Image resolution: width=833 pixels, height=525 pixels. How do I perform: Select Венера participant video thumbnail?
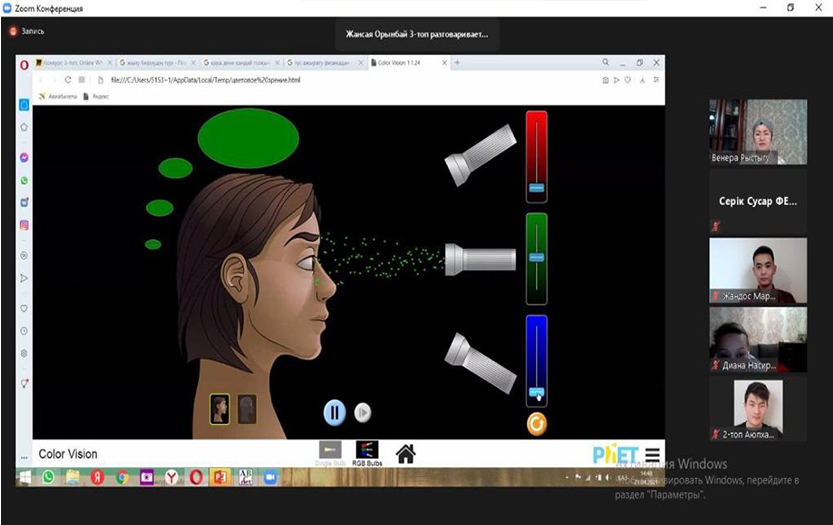tap(758, 132)
